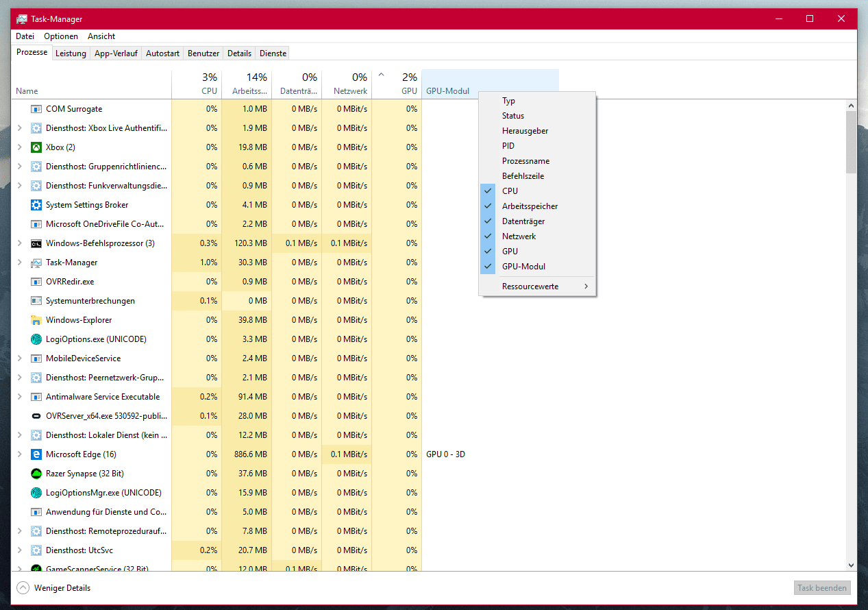This screenshot has width=868, height=610.
Task: Uncheck Datenträger column option
Action: tap(538, 221)
